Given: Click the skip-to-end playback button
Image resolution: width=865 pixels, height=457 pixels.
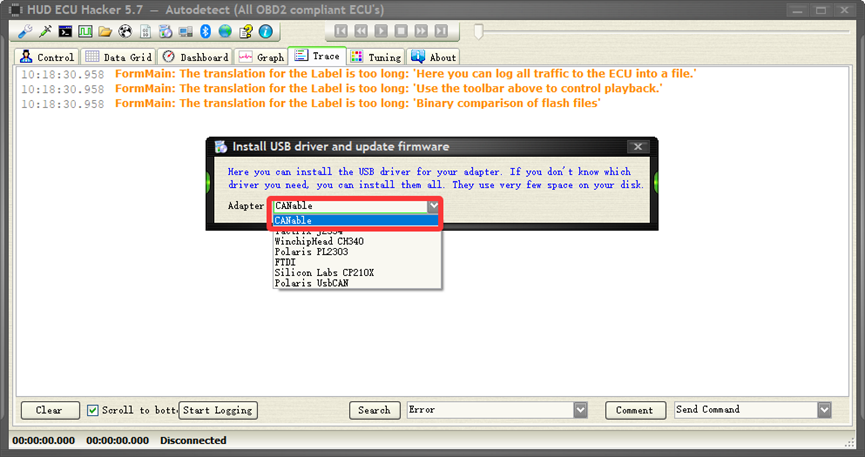Looking at the screenshot, I should [441, 31].
